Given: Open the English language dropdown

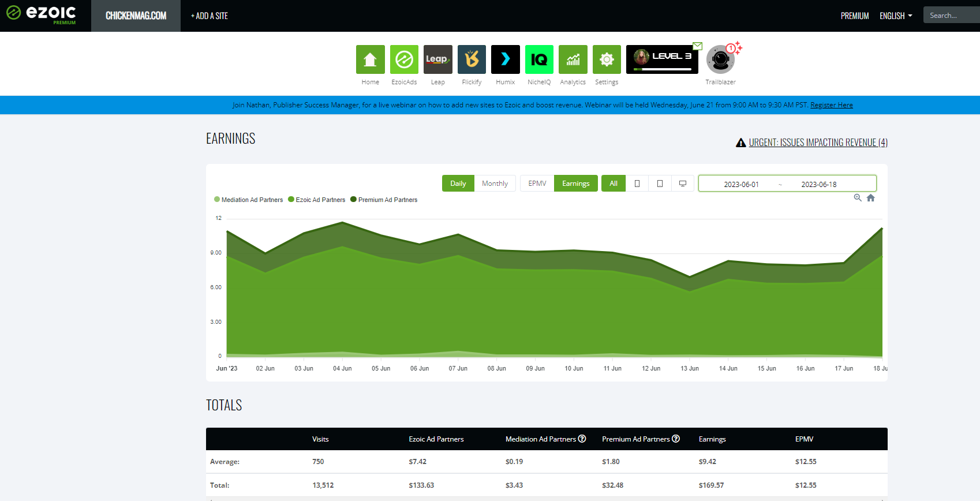Looking at the screenshot, I should coord(896,16).
